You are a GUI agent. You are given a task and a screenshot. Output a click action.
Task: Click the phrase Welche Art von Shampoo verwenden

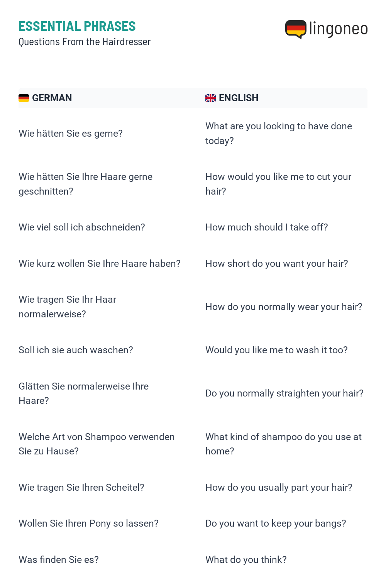(96, 437)
